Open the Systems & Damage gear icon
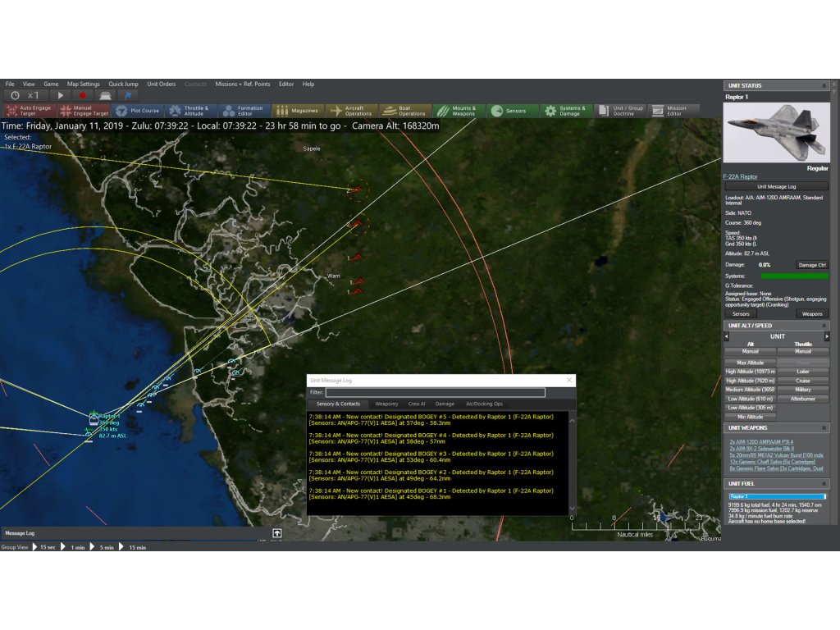Viewport: 840px width, 630px height. pos(550,111)
